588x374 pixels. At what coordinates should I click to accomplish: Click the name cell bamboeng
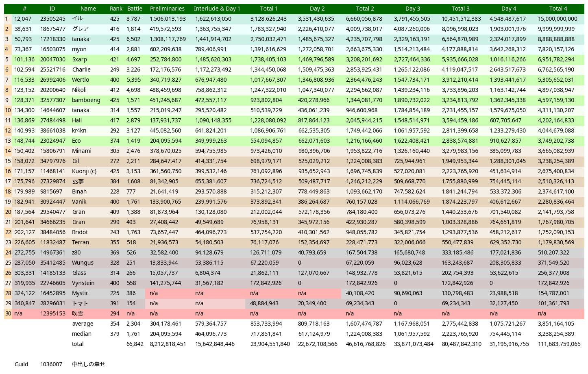tap(86, 100)
